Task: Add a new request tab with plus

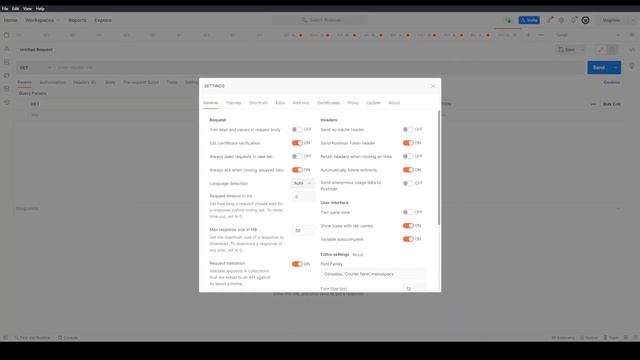Action: pos(528,35)
